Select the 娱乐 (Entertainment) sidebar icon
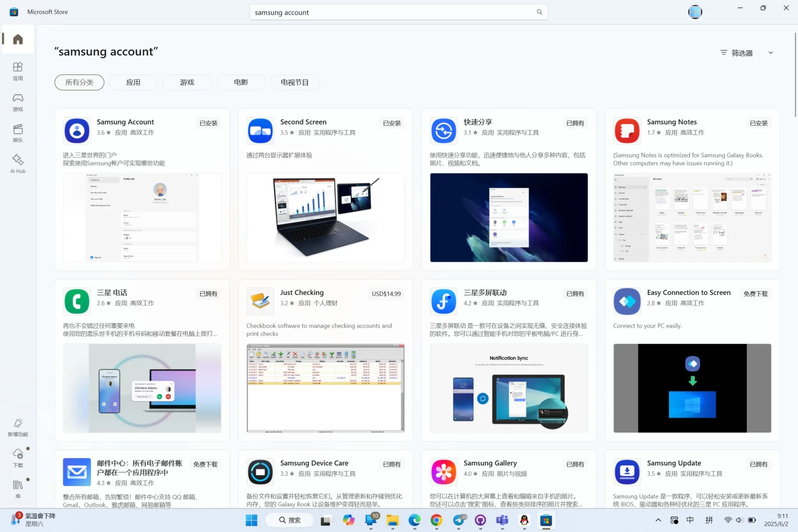The height and width of the screenshot is (532, 798). pyautogui.click(x=17, y=132)
